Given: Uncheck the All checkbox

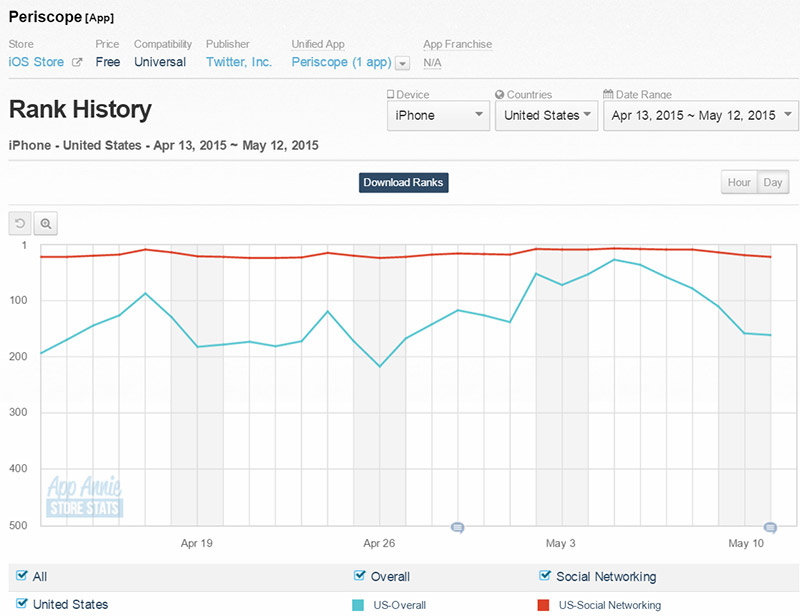Looking at the screenshot, I should [21, 576].
